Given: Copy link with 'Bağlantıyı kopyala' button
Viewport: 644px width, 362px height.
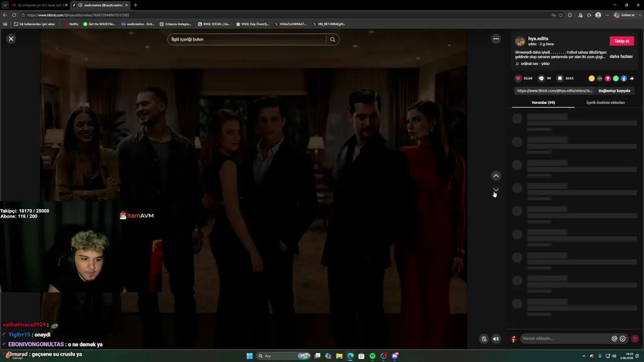Looking at the screenshot, I should pos(614,91).
